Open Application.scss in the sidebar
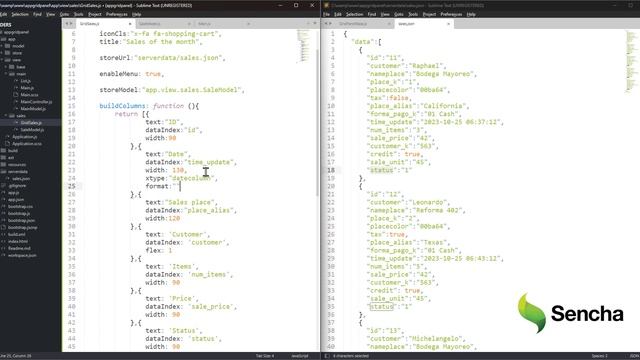This screenshot has width=640, height=360. tap(27, 144)
